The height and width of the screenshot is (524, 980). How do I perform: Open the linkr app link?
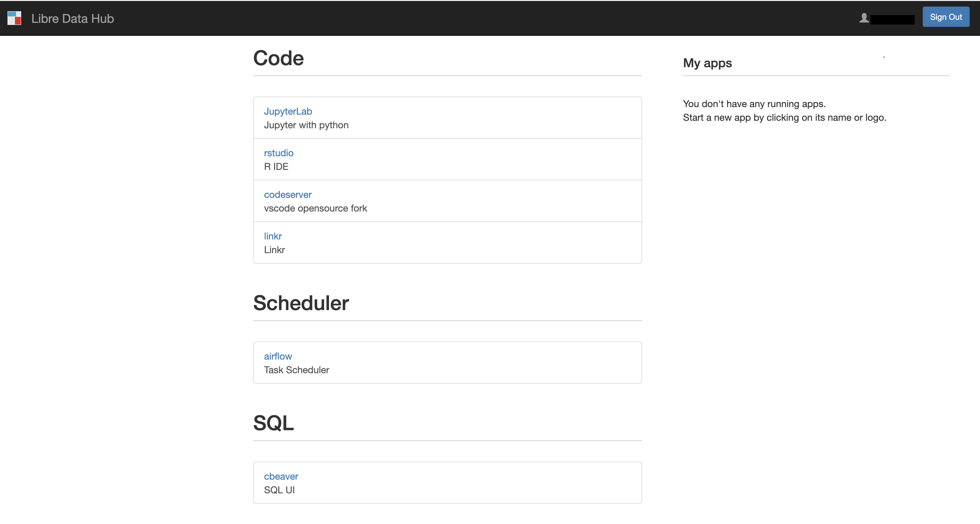(273, 236)
